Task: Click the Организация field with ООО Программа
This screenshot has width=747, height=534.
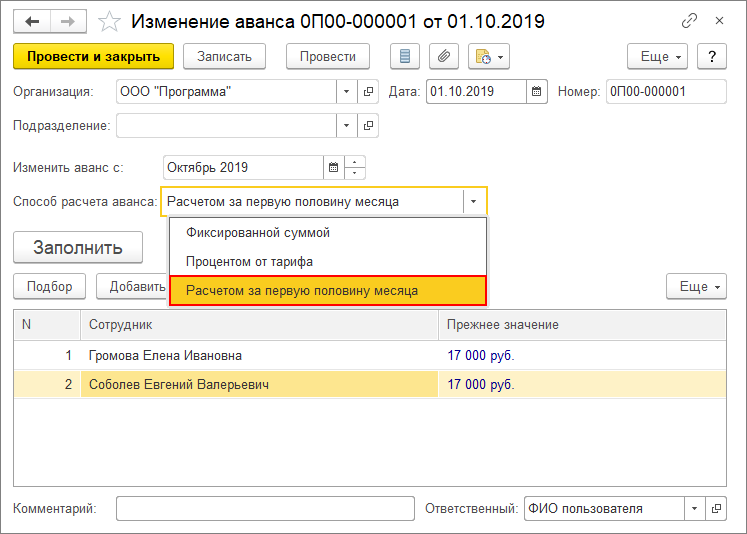Action: [x=226, y=91]
